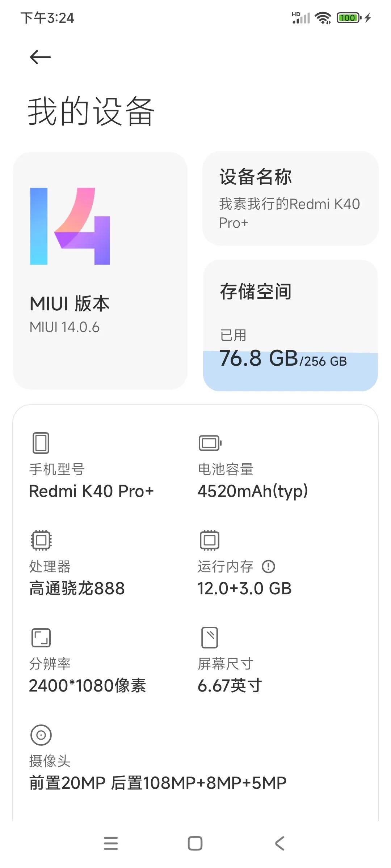The height and width of the screenshot is (868, 391).
Task: Tap the battery capacity icon
Action: (209, 442)
